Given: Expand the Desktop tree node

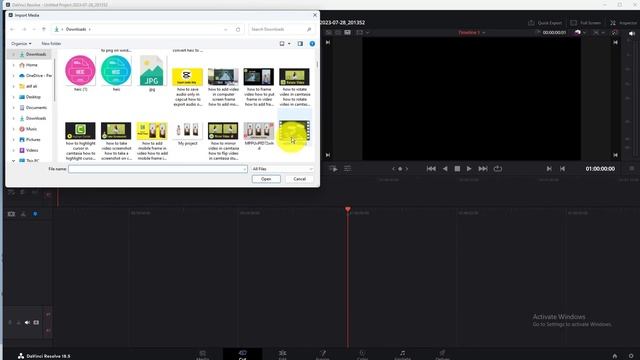Looking at the screenshot, I should pos(13,97).
